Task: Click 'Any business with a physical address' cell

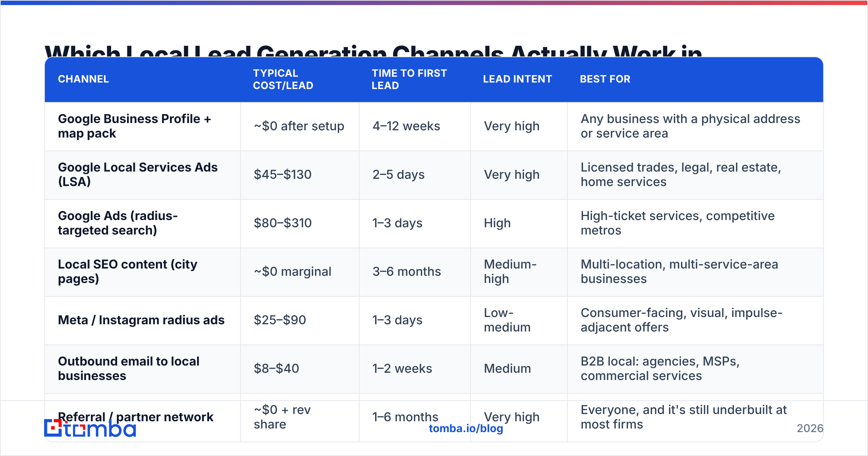Action: coord(690,126)
